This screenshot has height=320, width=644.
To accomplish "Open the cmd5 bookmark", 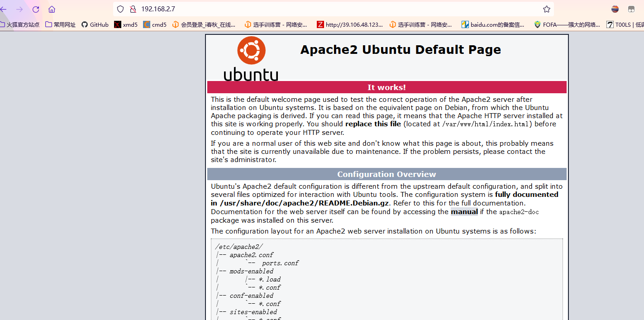I will [154, 24].
